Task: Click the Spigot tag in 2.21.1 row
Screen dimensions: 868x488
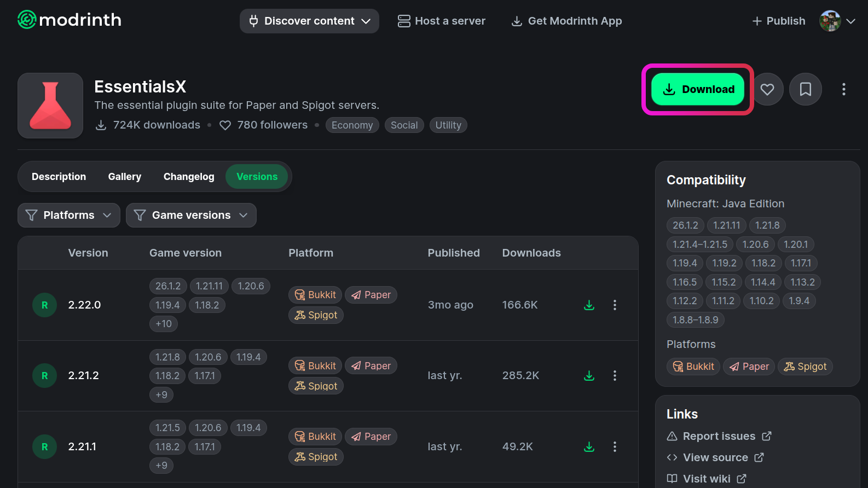Action: pos(316,457)
